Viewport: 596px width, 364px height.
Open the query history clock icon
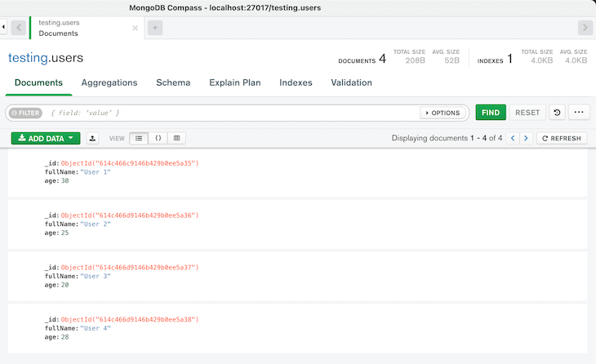click(558, 113)
